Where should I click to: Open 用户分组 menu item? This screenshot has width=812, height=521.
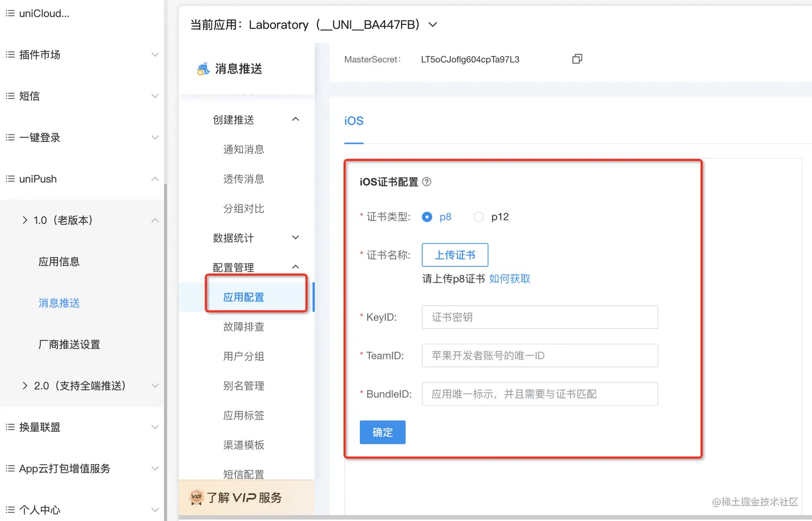[244, 356]
